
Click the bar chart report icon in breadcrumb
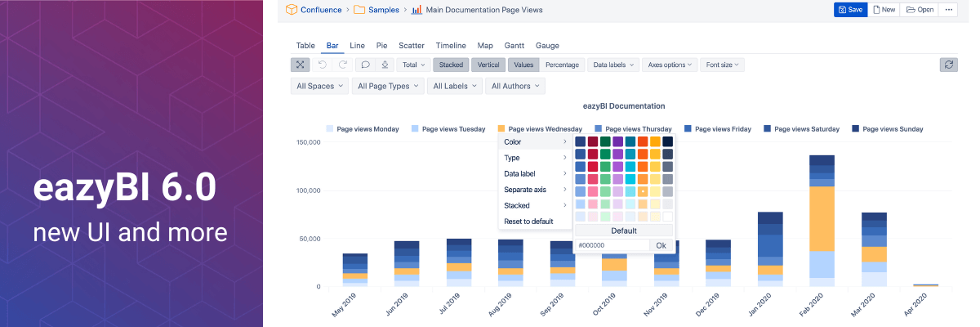click(416, 10)
